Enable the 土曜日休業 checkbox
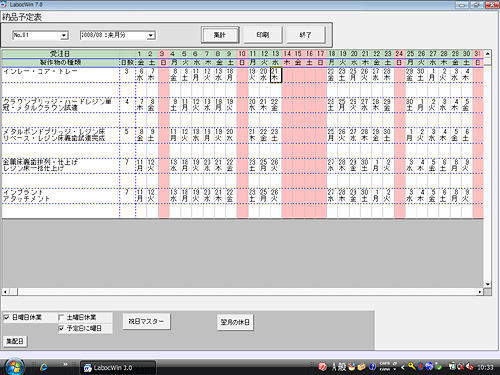This screenshot has height=375, width=500. (61, 317)
